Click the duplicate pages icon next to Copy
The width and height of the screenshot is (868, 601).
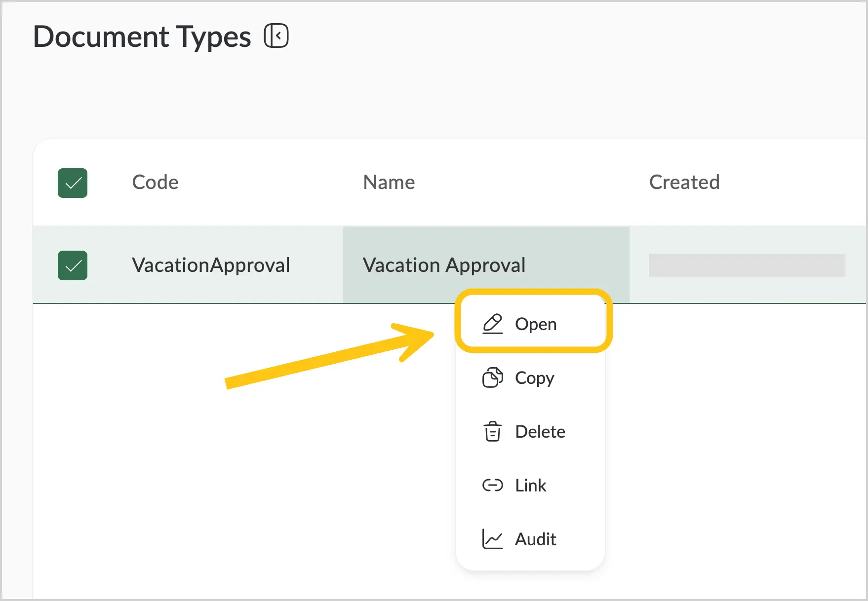click(x=492, y=378)
